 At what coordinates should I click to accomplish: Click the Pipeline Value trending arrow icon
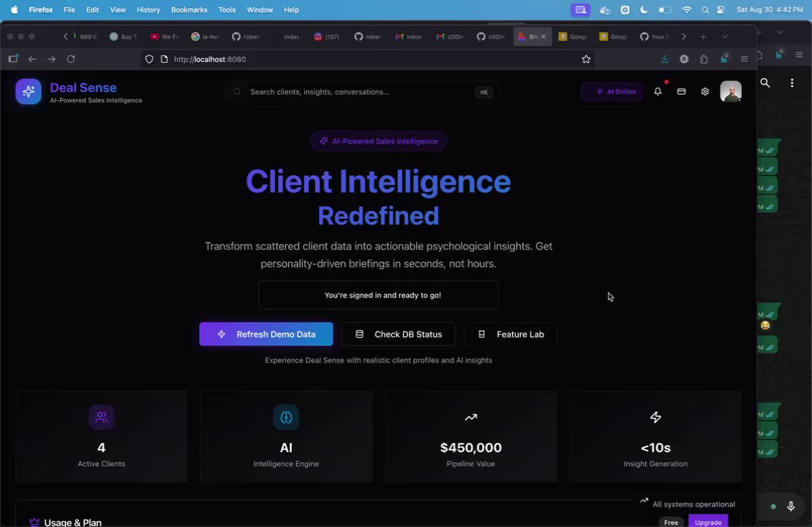tap(470, 417)
